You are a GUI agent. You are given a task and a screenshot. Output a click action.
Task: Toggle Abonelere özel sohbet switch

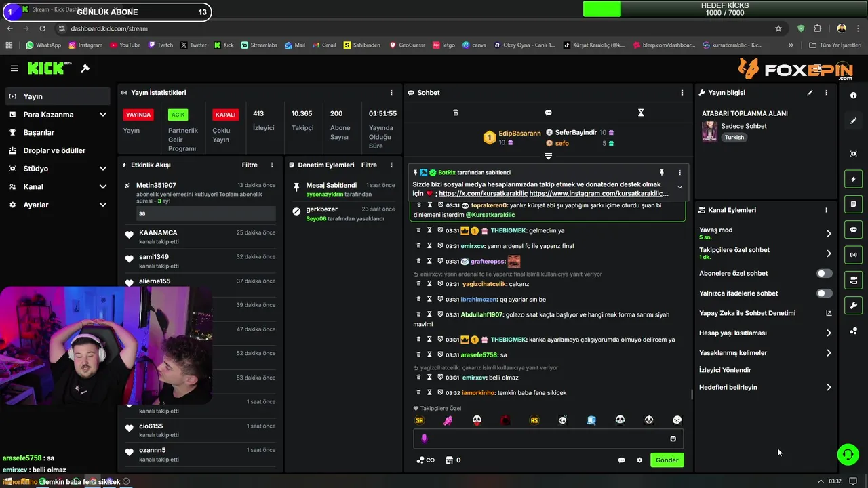(x=824, y=274)
